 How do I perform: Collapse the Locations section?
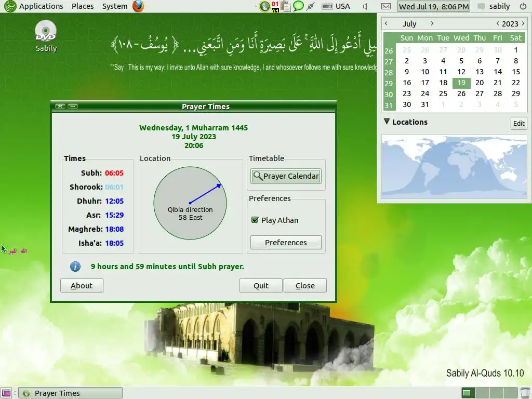pyautogui.click(x=387, y=122)
